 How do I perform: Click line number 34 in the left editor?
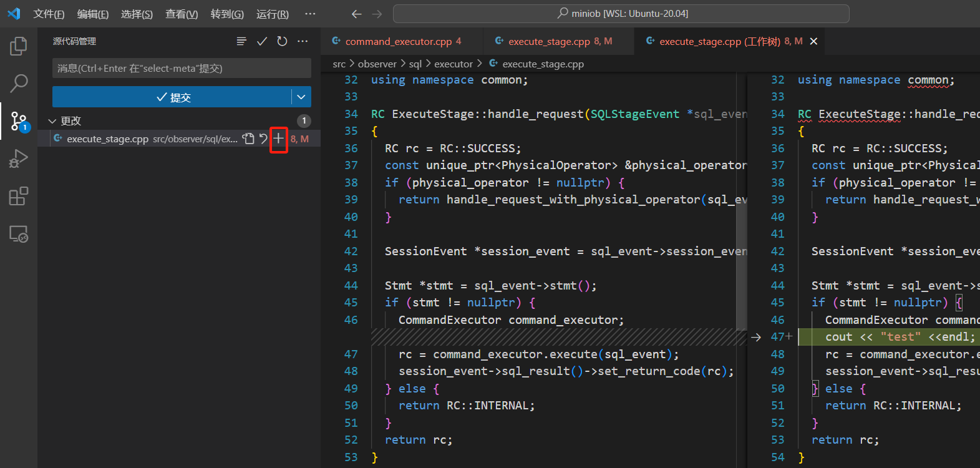pyautogui.click(x=351, y=114)
